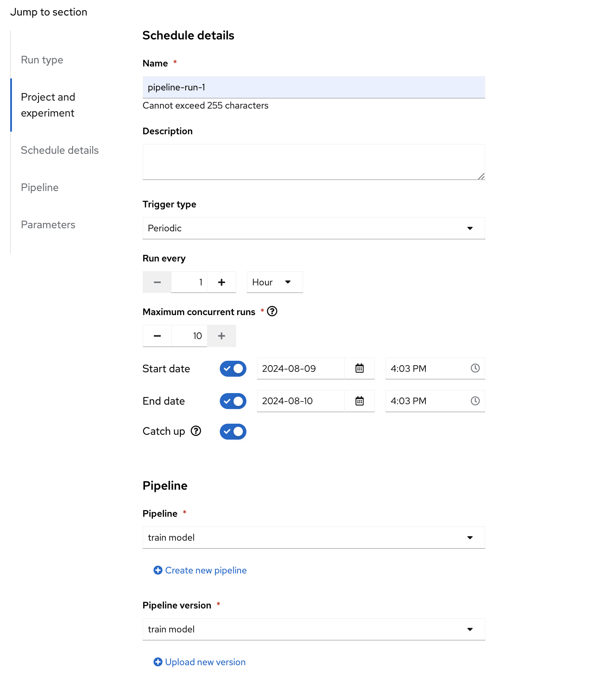Click the clock icon in End date time field
Screen dimensions: 616x694
[475, 401]
